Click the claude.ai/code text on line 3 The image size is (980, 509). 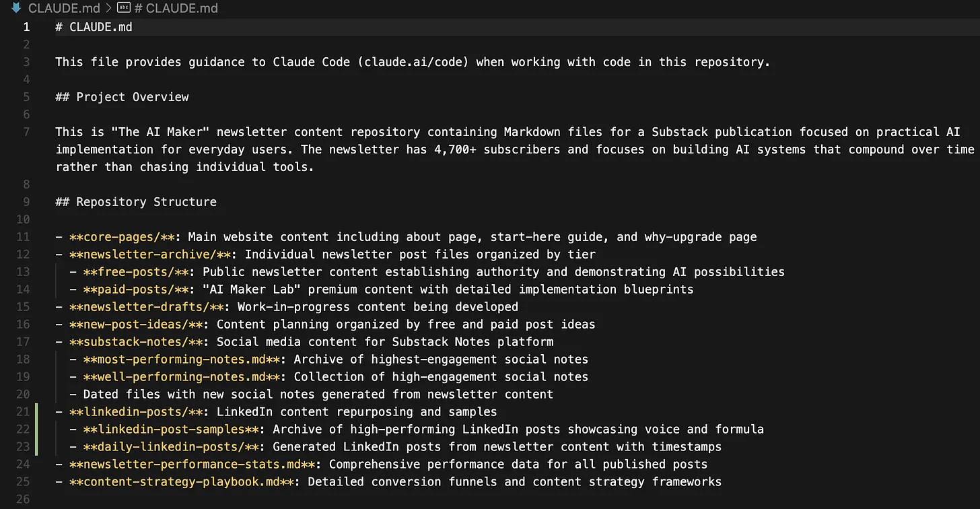point(413,61)
